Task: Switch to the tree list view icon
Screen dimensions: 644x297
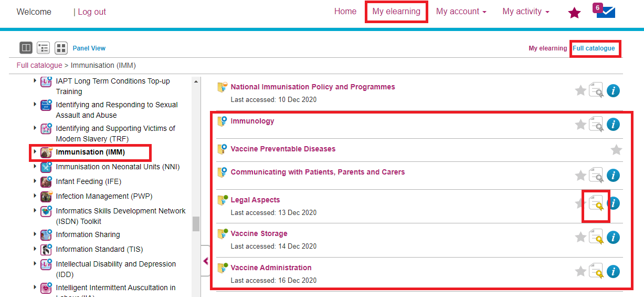Action: 44,48
